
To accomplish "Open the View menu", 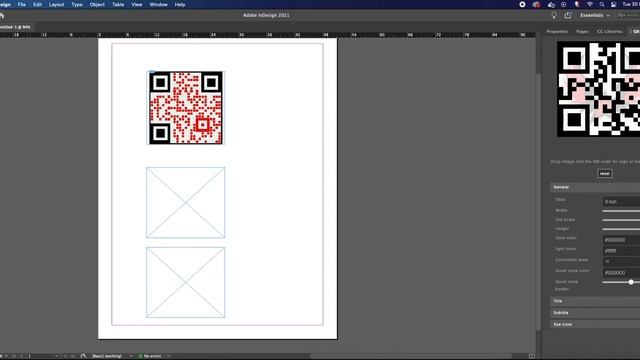I will pos(137,4).
